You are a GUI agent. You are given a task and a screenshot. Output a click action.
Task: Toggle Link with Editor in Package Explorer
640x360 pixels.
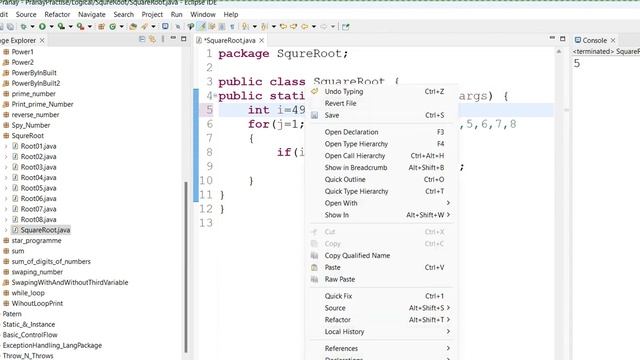point(152,39)
